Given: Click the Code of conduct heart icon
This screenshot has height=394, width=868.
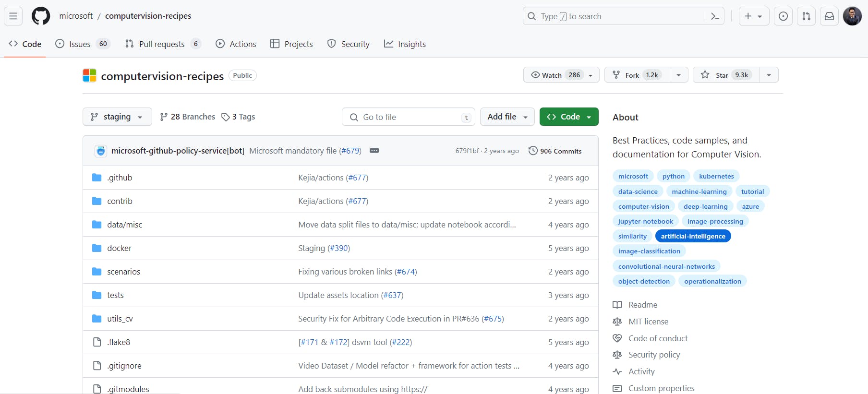Looking at the screenshot, I should 617,338.
